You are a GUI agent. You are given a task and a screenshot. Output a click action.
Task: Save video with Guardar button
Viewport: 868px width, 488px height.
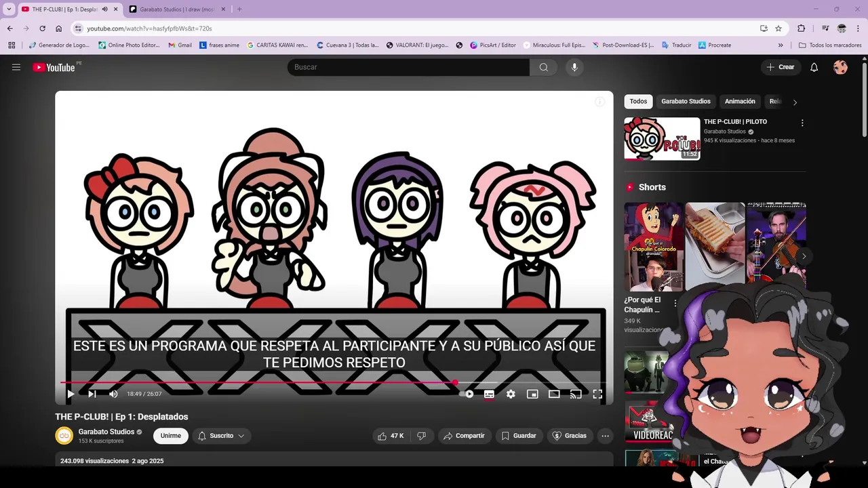pos(519,436)
